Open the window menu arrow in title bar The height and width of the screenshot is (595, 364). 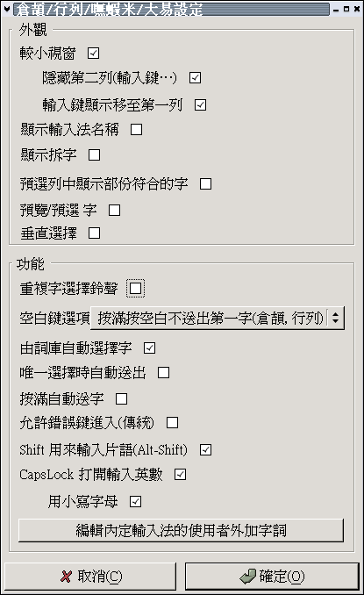(x=6, y=9)
